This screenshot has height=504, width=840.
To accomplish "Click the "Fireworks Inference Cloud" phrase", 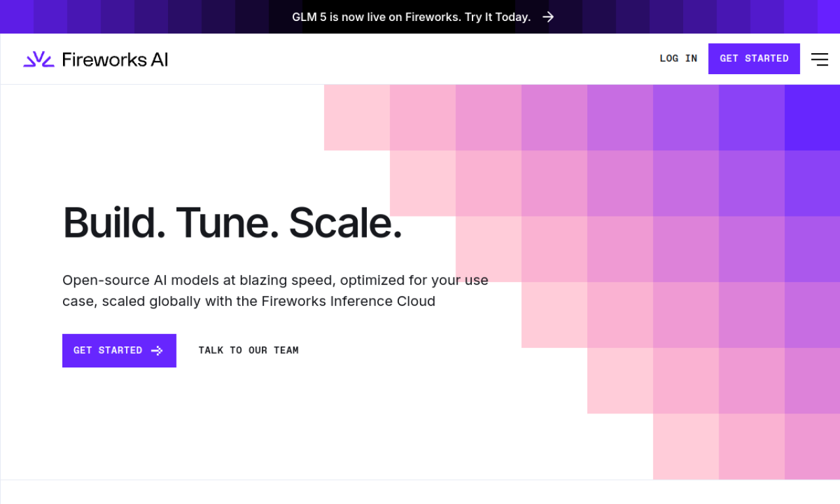I will pyautogui.click(x=348, y=301).
